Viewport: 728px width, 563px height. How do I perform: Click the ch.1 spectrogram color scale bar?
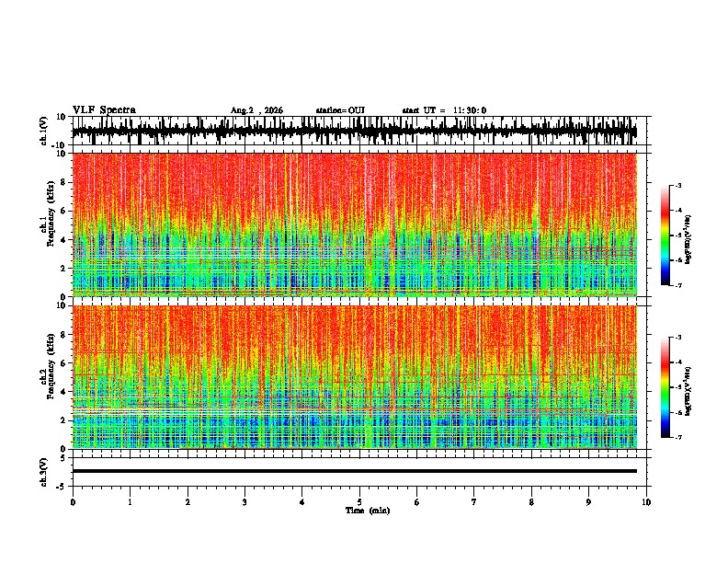tap(665, 236)
